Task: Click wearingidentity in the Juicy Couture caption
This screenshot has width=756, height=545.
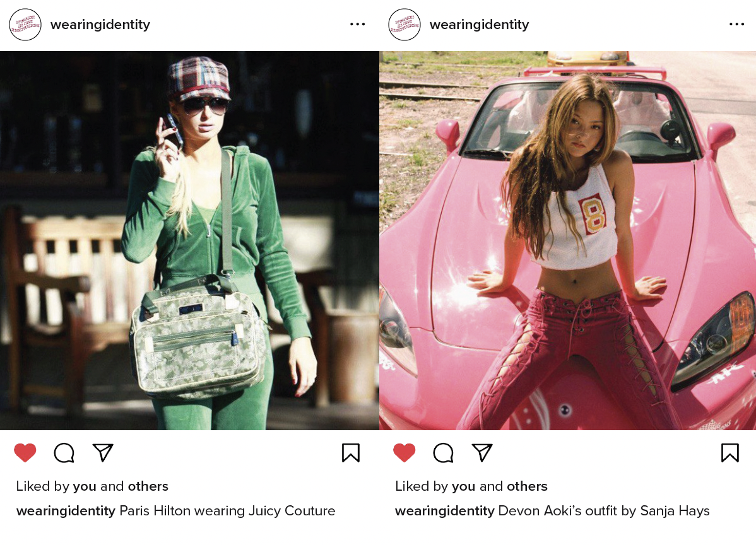Action: pyautogui.click(x=66, y=511)
